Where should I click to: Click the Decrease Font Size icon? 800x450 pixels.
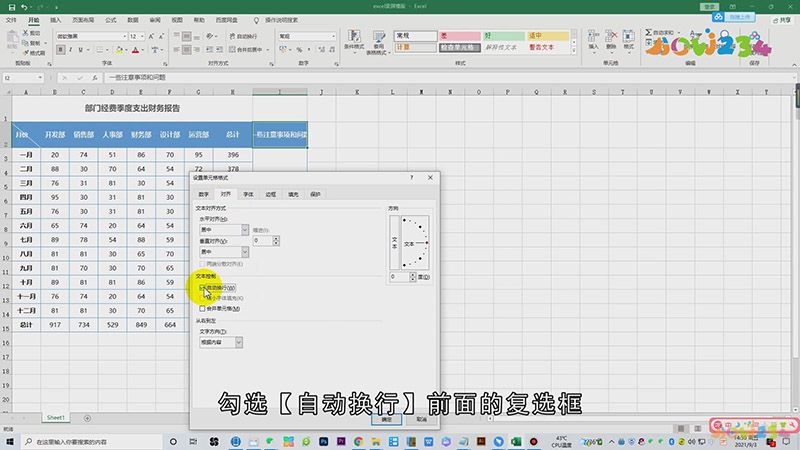coord(161,36)
